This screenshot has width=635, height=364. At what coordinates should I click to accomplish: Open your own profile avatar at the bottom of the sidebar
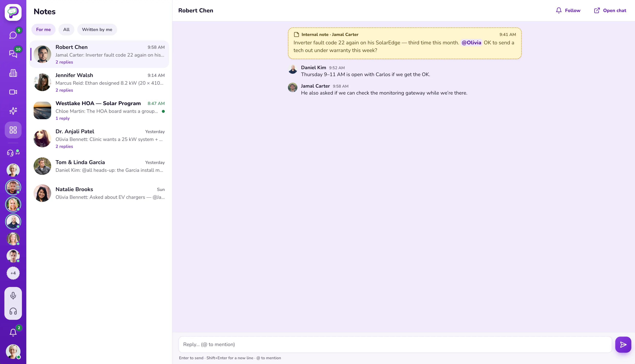pyautogui.click(x=13, y=351)
